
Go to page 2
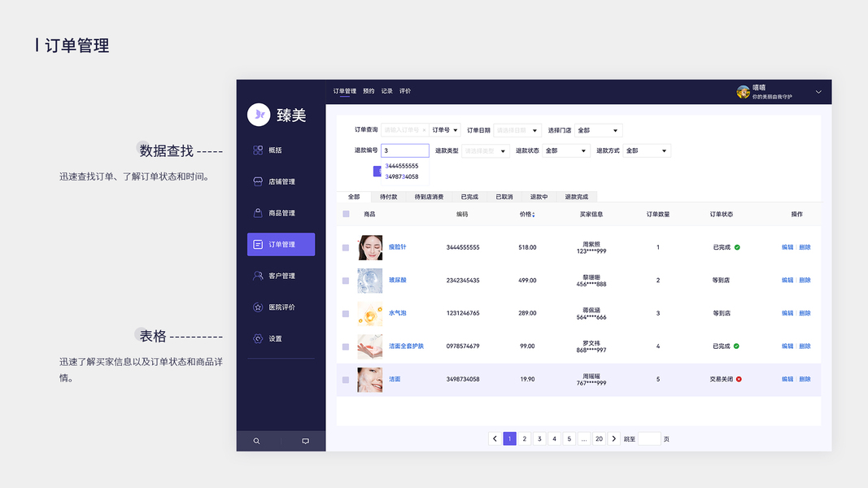pos(524,438)
